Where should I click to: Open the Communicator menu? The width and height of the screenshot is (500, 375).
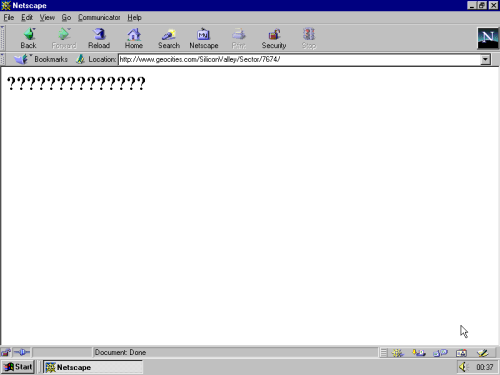point(99,17)
